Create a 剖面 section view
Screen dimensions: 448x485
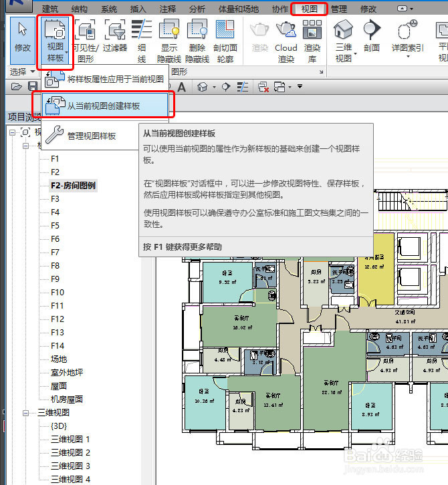tap(372, 36)
